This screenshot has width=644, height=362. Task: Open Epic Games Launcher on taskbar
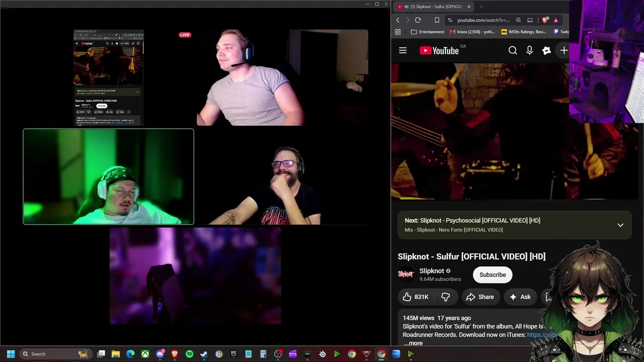point(233,354)
